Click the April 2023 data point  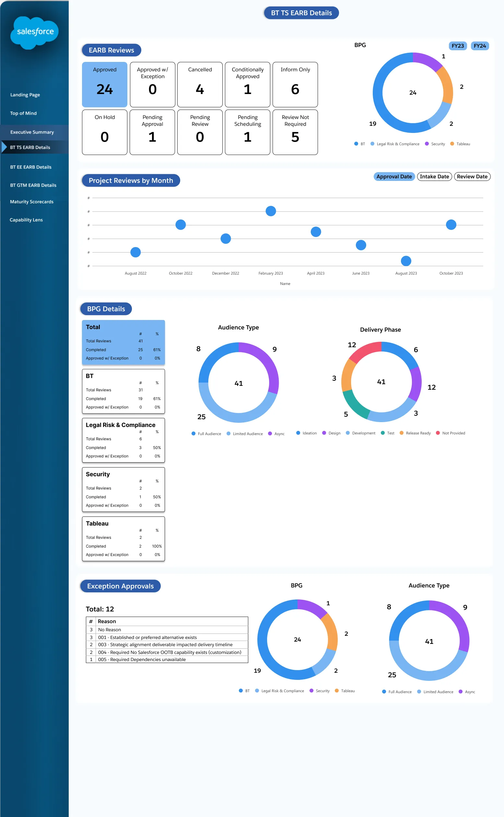point(316,231)
